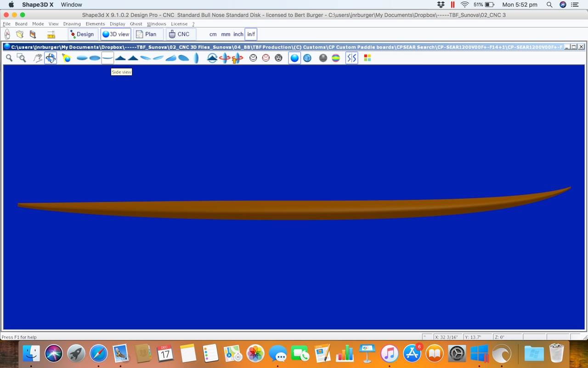The image size is (588, 368).
Task: Switch to Design mode
Action: [83, 34]
